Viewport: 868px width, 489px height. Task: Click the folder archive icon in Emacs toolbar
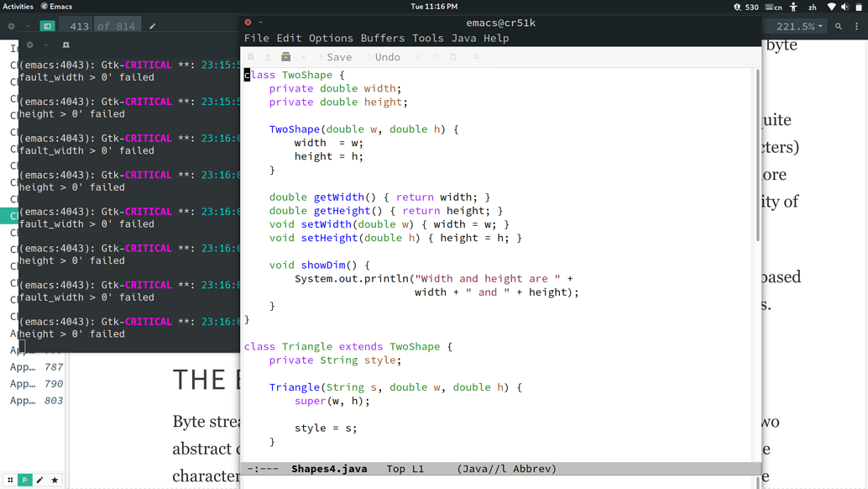[x=286, y=56]
